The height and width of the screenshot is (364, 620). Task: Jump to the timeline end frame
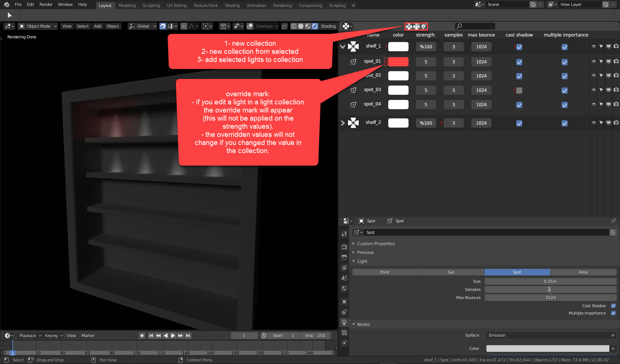tap(188, 336)
